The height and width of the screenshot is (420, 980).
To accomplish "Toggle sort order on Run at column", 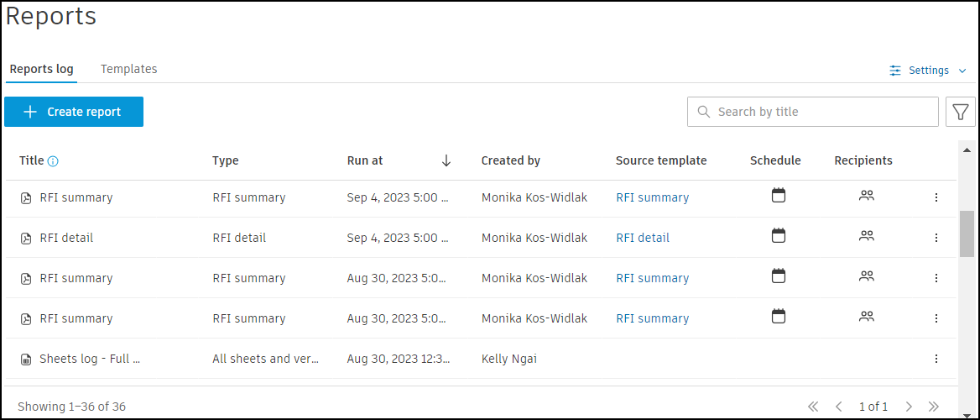I will click(x=446, y=160).
